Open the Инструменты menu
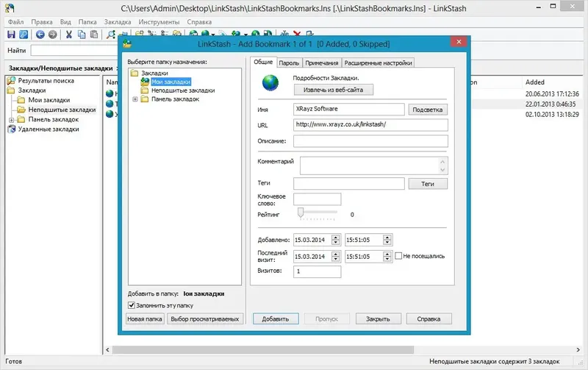This screenshot has width=588, height=370. 159,22
